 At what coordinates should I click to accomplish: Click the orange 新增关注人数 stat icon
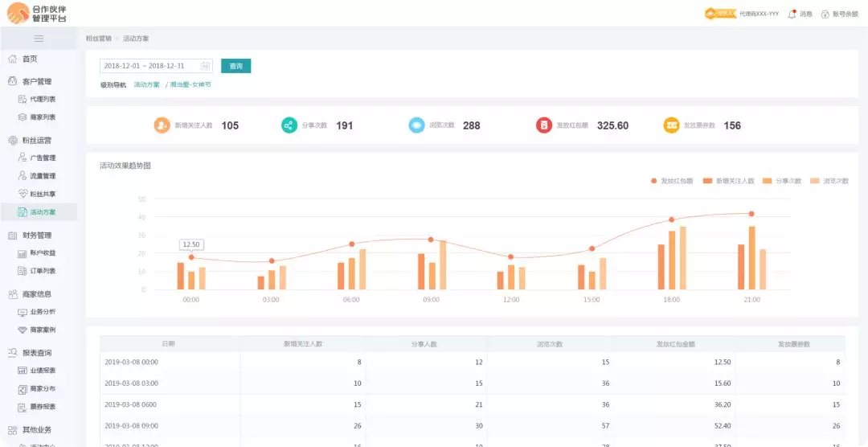pyautogui.click(x=162, y=125)
